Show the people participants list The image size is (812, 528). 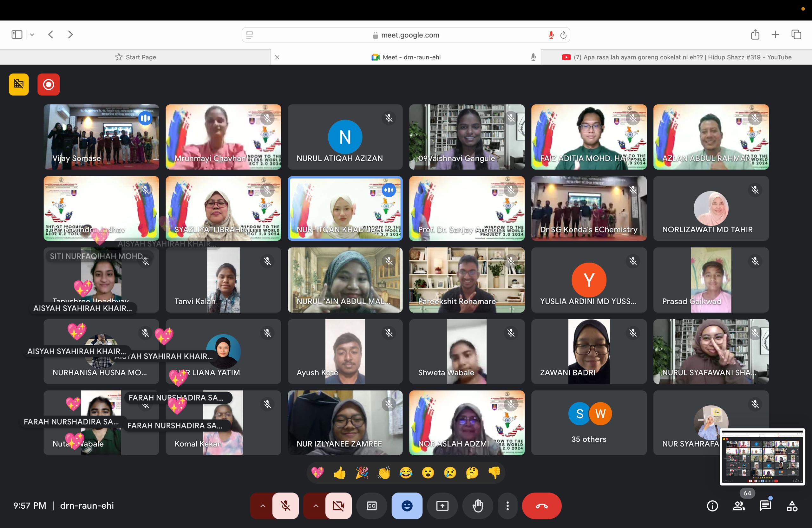(x=739, y=506)
